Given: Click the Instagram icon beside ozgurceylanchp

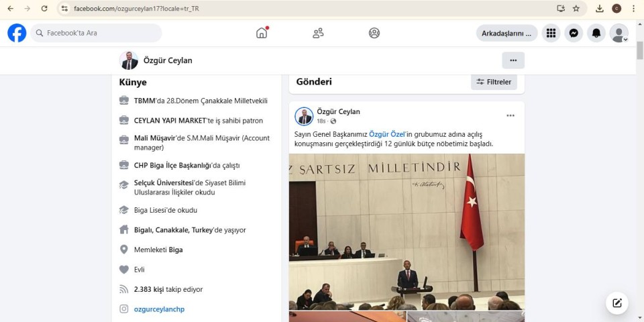Looking at the screenshot, I should (x=123, y=309).
